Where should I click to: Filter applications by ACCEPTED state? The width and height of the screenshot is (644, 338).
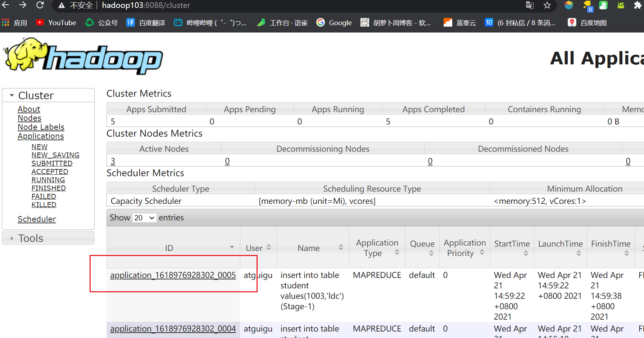(x=50, y=172)
